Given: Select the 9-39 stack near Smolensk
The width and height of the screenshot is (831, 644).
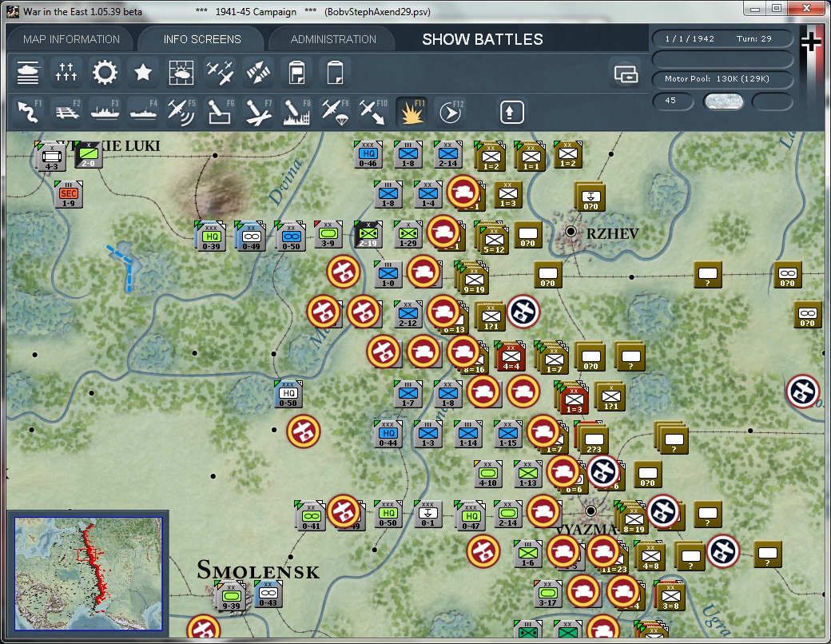Looking at the screenshot, I should pos(230,596).
